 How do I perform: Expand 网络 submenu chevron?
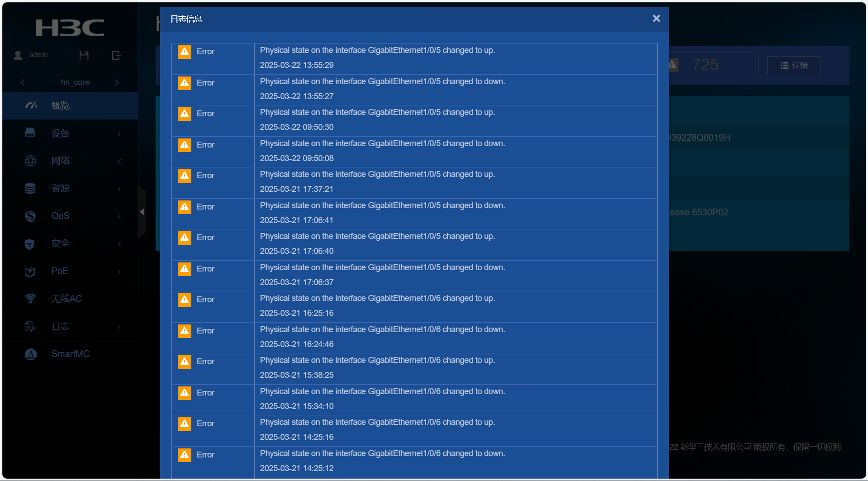119,162
